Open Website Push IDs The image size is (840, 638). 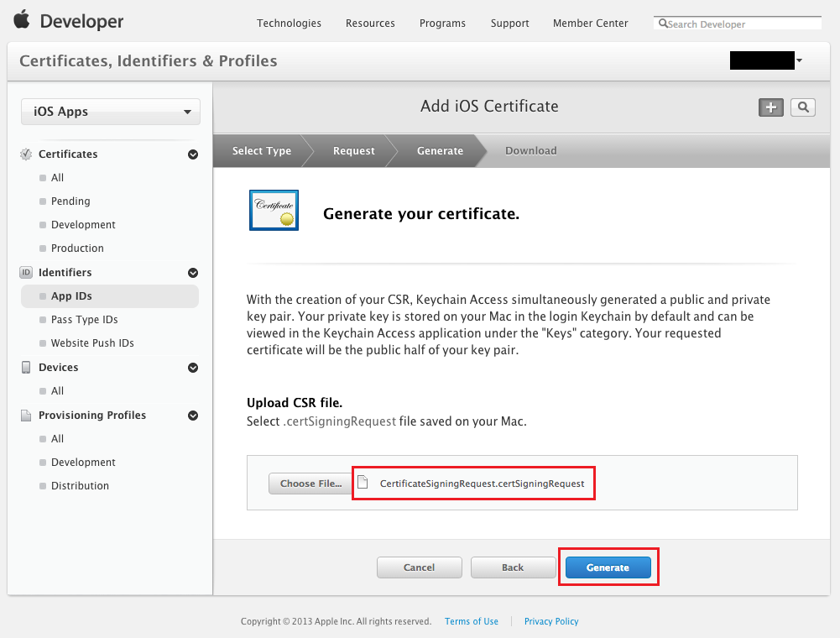pos(92,343)
